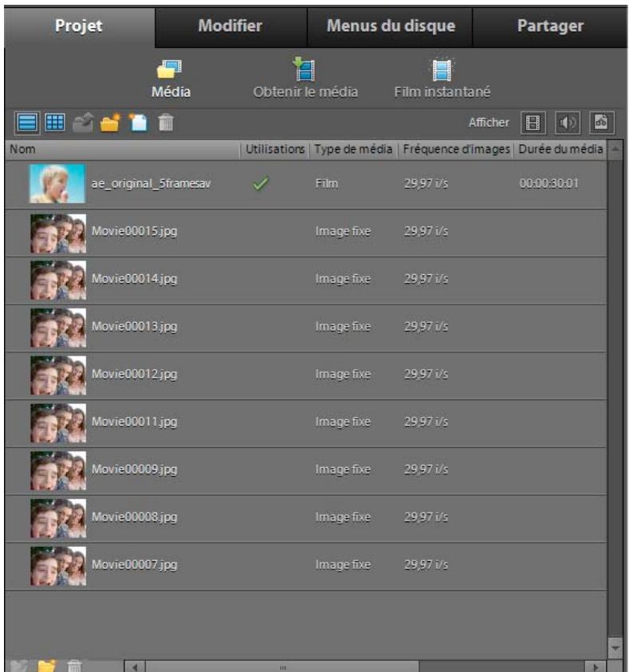
Task: Select Movie00007.jpg file name
Action: click(134, 564)
